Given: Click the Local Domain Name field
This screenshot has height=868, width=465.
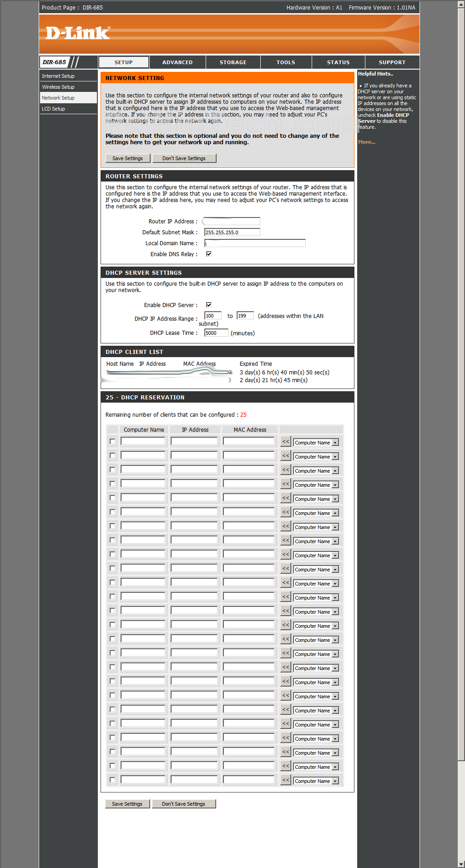Looking at the screenshot, I should 255,243.
